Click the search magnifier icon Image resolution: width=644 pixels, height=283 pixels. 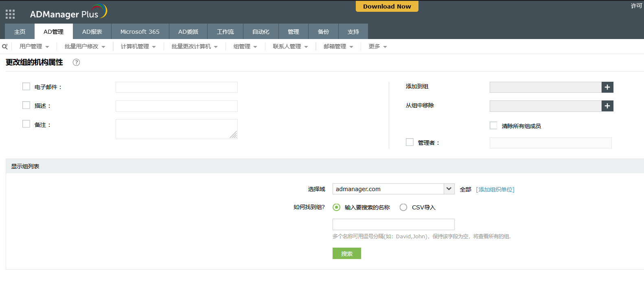coord(5,47)
